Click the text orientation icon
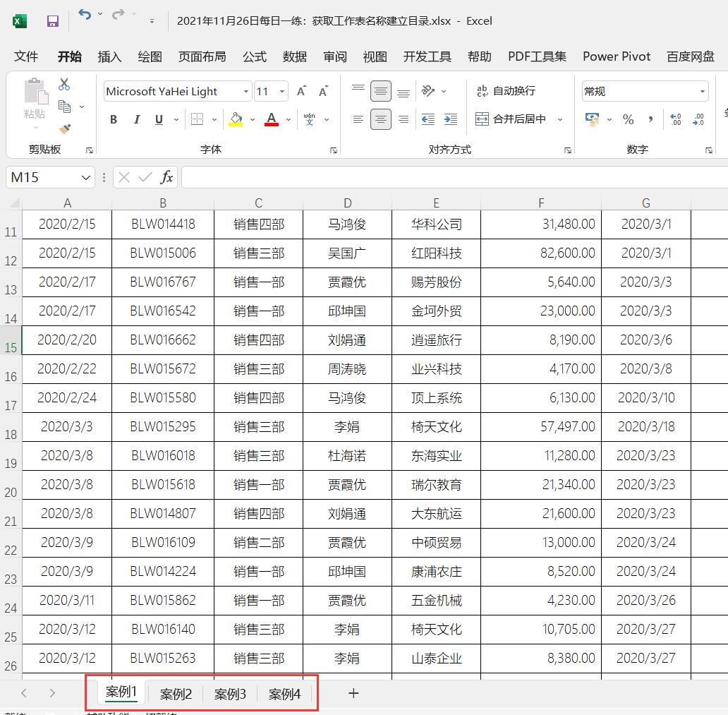Image resolution: width=728 pixels, height=715 pixels. coord(428,90)
